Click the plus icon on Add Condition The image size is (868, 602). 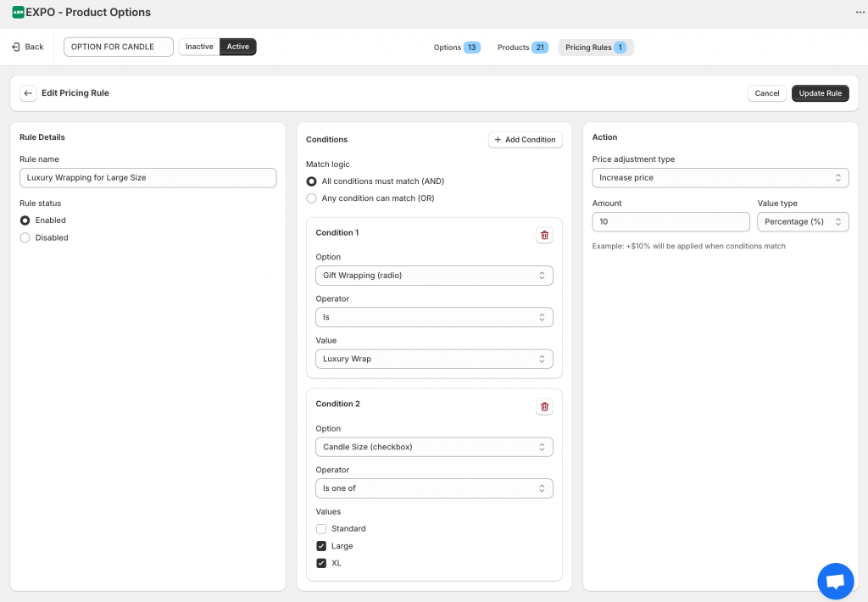(498, 139)
